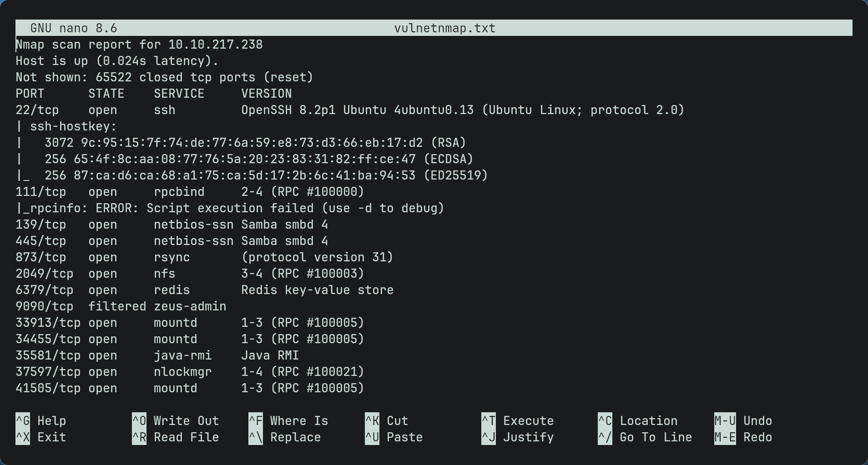Click the SERVICE column header
Screen dimensions: 868x465
coord(179,94)
